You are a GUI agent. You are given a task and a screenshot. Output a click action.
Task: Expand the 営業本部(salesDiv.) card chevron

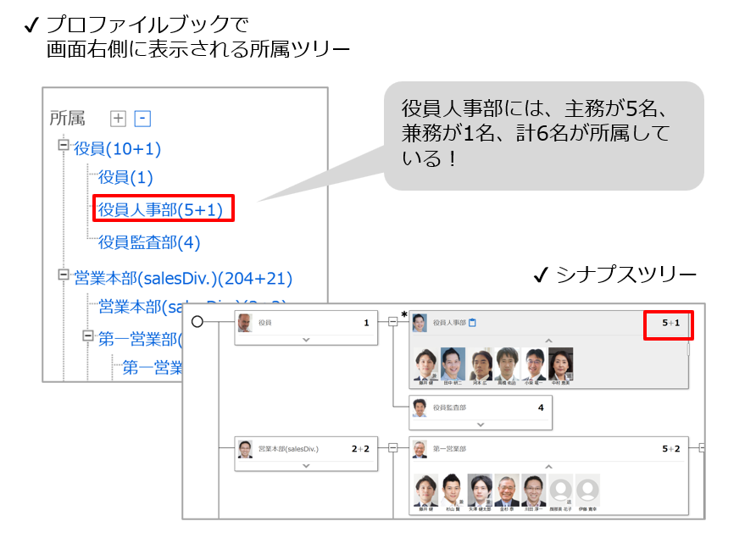(x=306, y=466)
